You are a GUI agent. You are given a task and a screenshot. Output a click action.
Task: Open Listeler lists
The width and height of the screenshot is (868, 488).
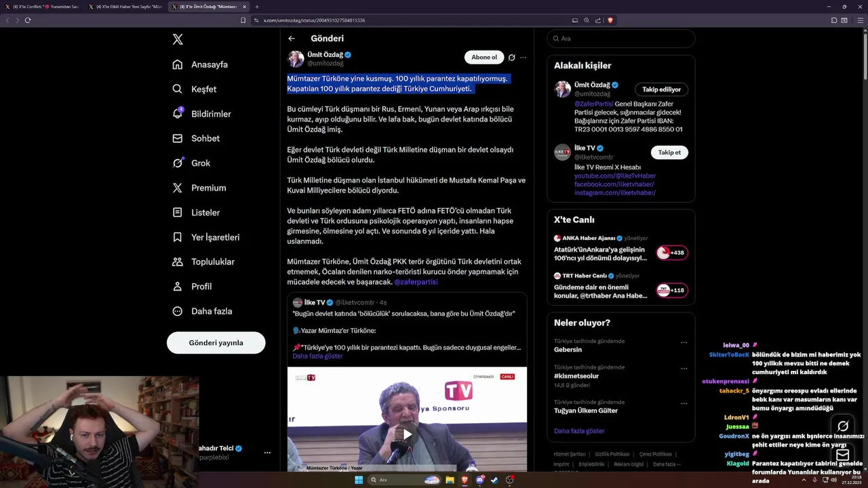coord(196,212)
